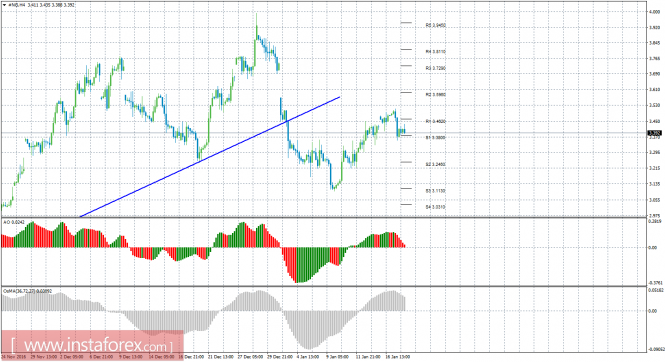This screenshot has width=665, height=362.
Task: Click the R1 resistance level label
Action: 436,122
